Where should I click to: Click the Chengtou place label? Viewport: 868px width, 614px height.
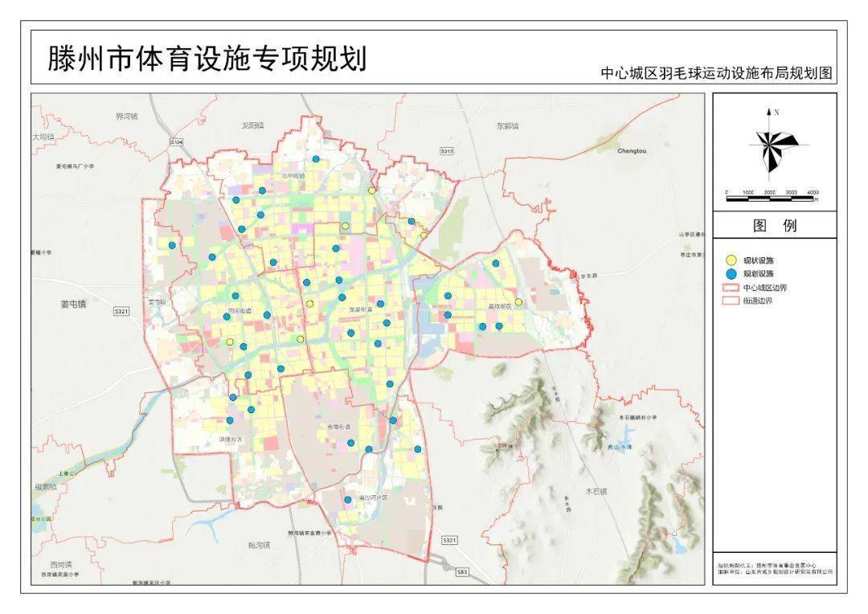(632, 149)
